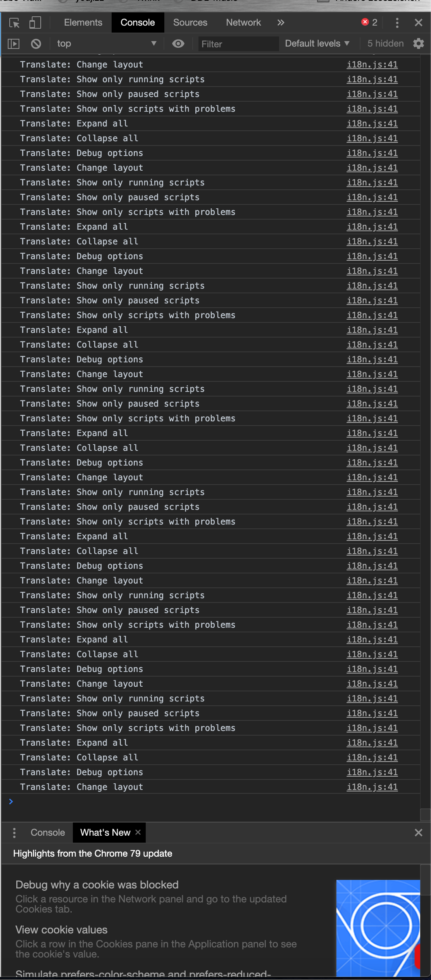Switch to the Network tab
The height and width of the screenshot is (980, 431).
pyautogui.click(x=243, y=23)
